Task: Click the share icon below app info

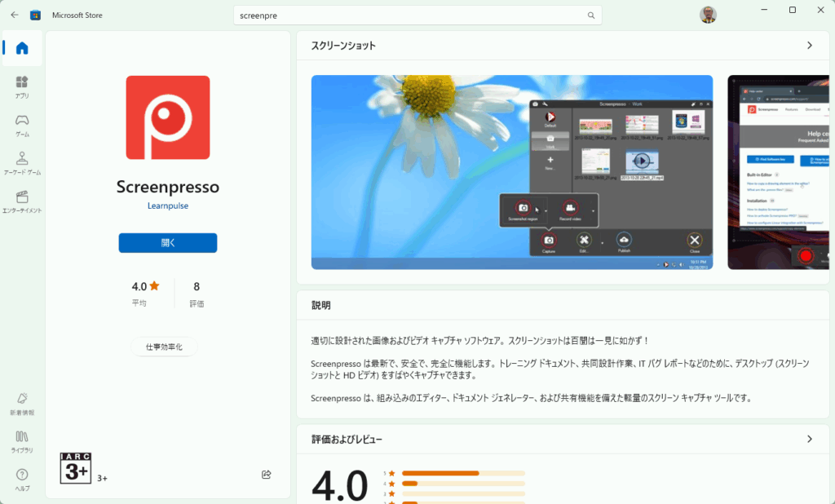Action: point(266,475)
